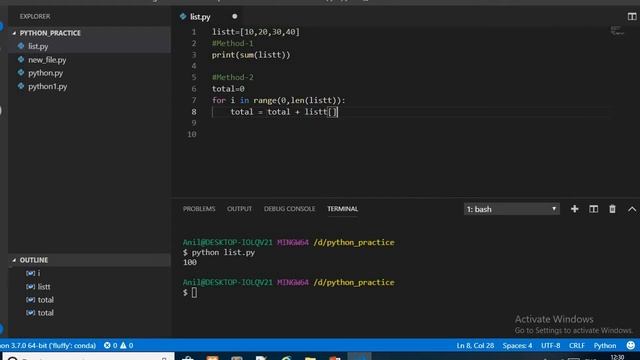The height and width of the screenshot is (360, 640).
Task: Click the Python 3.7.0 interpreter status item
Action: [48, 345]
